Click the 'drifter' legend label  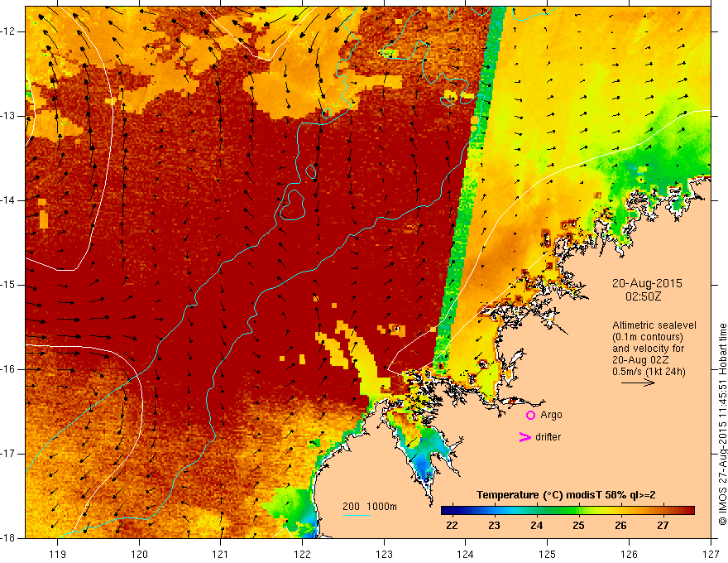click(548, 437)
